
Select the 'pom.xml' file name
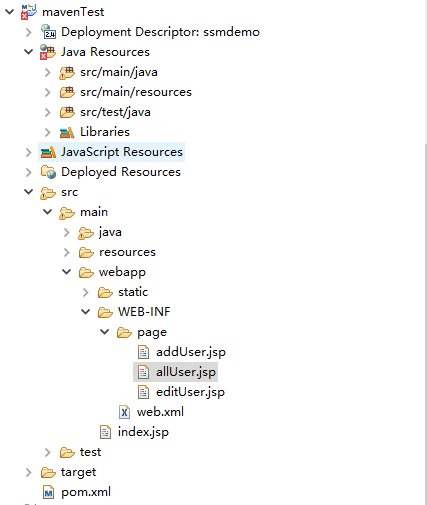[86, 492]
